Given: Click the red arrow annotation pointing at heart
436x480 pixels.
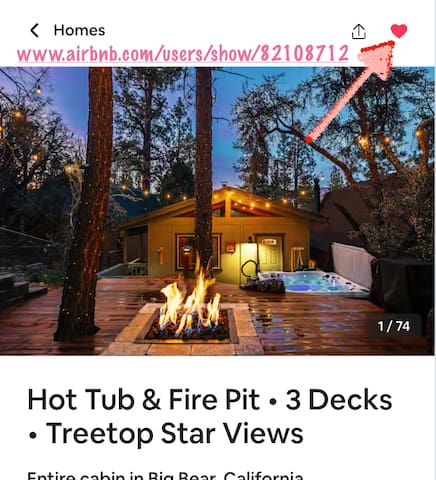Looking at the screenshot, I should coord(352,92).
